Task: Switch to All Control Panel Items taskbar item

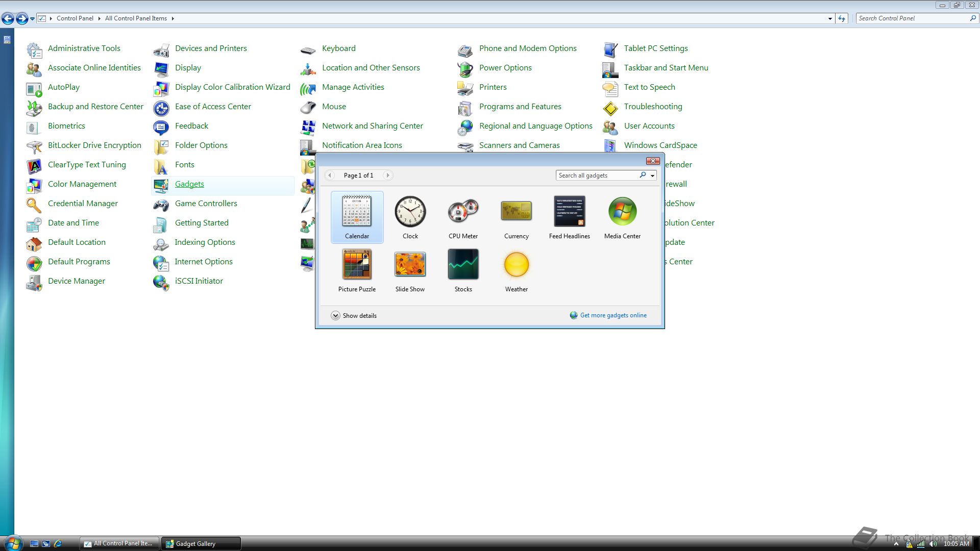Action: 119,543
